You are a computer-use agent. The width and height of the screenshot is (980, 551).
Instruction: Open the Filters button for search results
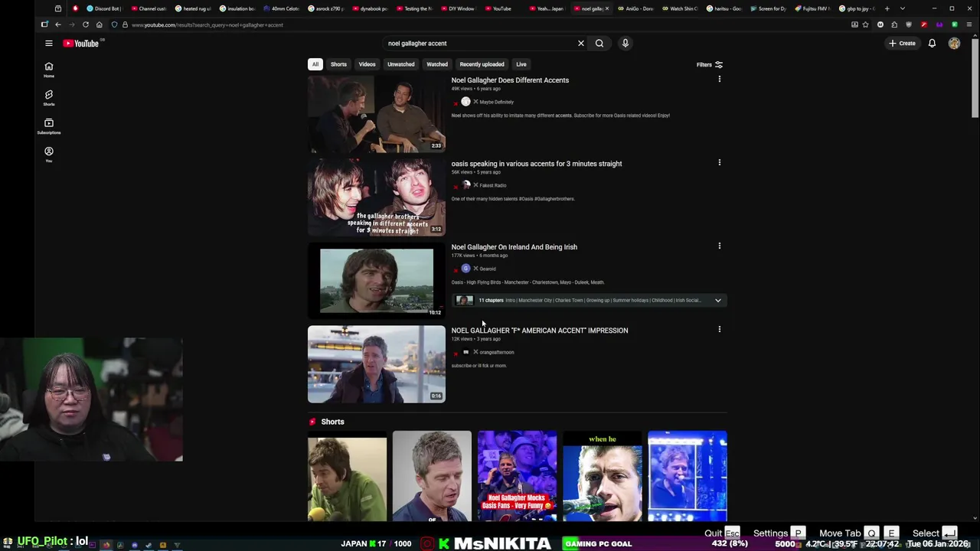coord(710,65)
